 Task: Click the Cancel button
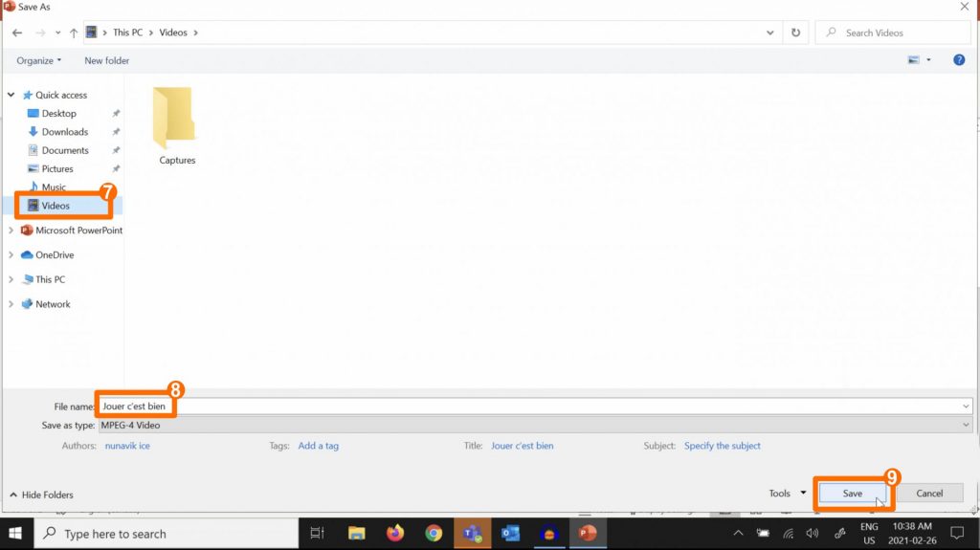coord(929,494)
